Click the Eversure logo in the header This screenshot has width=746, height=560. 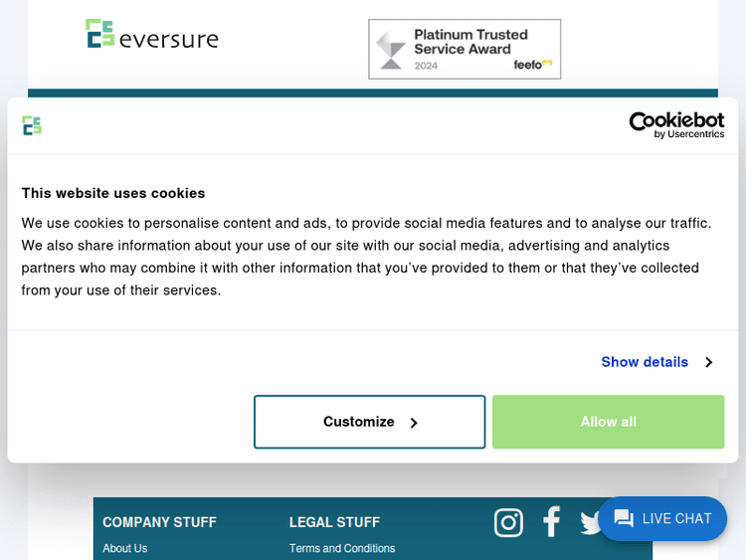[x=151, y=35]
